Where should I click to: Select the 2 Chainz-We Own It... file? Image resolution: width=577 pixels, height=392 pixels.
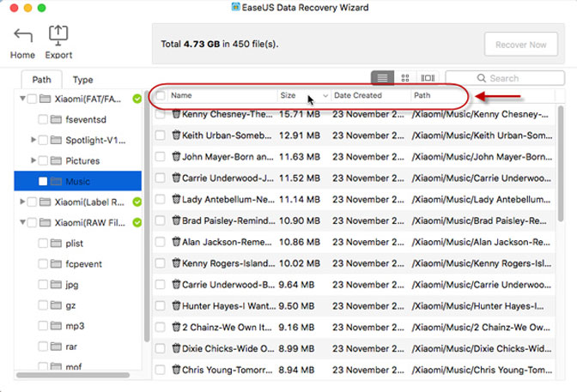(x=354, y=327)
